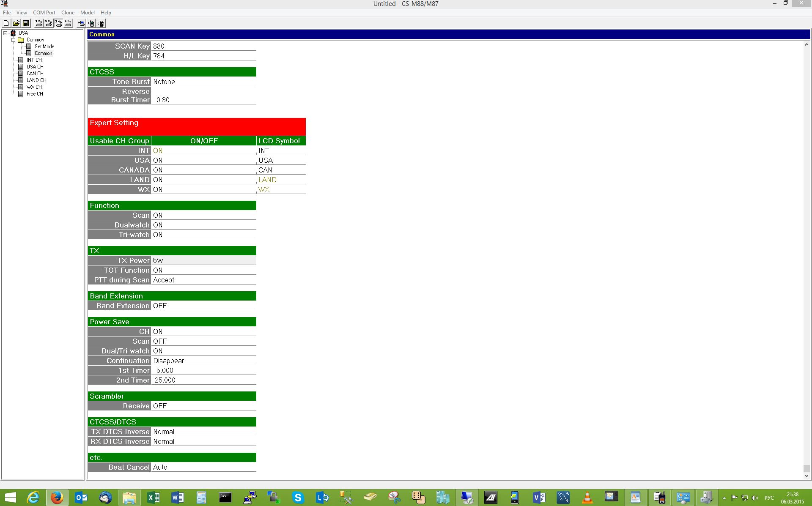Click the Open file folder icon
Image resolution: width=812 pixels, height=506 pixels.
tap(16, 23)
